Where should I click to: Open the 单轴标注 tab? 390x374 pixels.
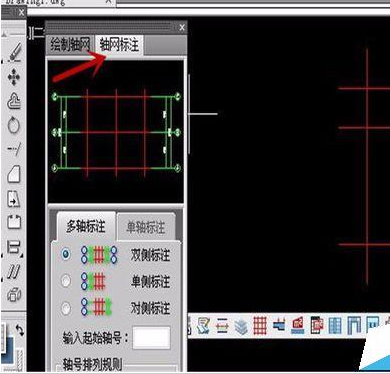coord(145,228)
